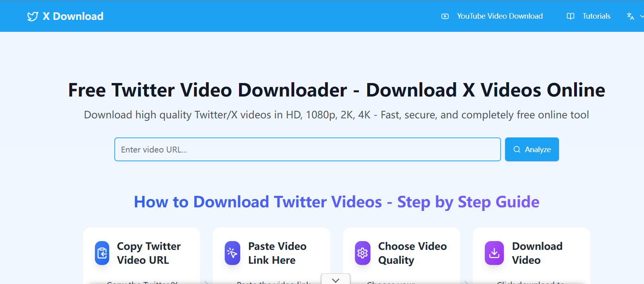Click the Download high quality Twitter/X videos subtitle
The image size is (644, 284).
coord(336,115)
